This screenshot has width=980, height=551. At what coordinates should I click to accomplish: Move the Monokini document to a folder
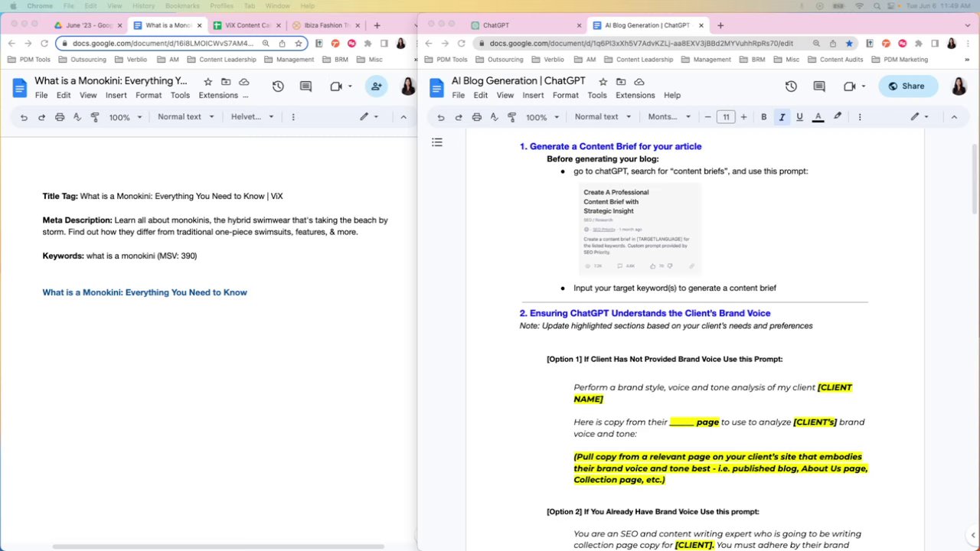(x=226, y=81)
